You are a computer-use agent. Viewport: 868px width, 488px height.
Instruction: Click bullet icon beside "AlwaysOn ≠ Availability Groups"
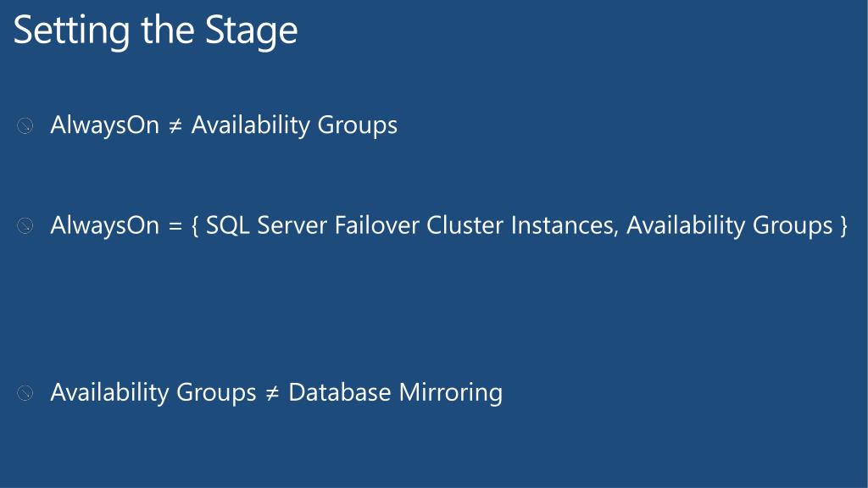coord(25,125)
